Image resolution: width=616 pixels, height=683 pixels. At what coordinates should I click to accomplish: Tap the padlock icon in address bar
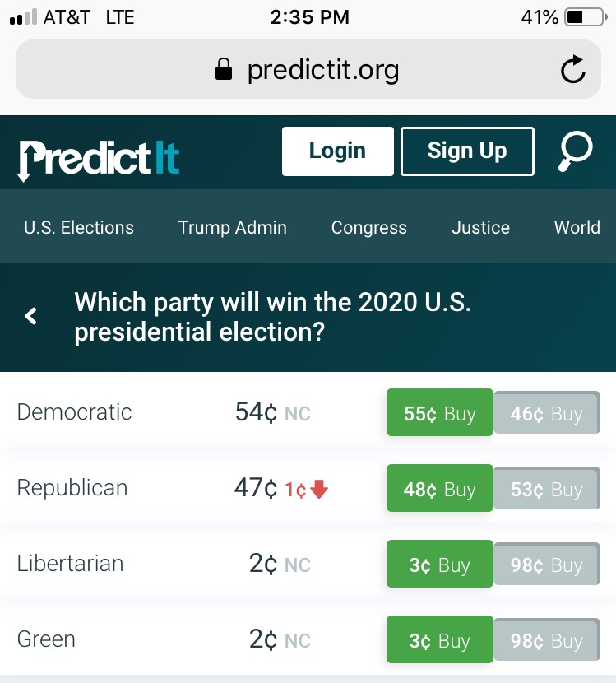tap(224, 69)
